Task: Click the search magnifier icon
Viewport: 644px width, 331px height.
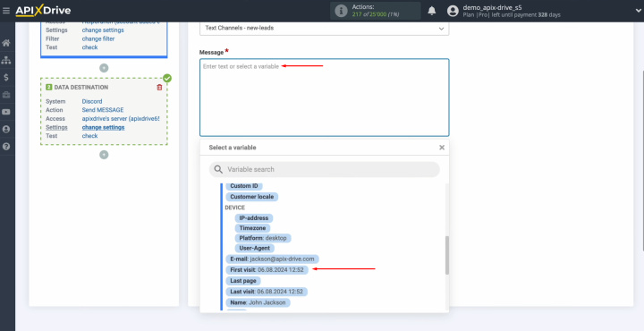Action: point(218,169)
